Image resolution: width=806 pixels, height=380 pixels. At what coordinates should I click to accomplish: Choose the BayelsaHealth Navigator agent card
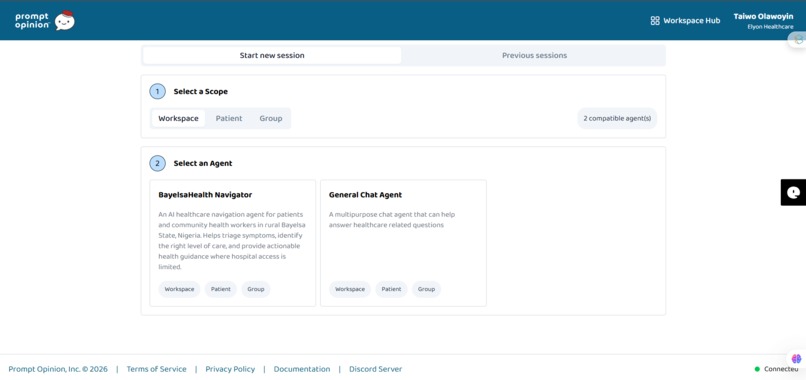(232, 243)
